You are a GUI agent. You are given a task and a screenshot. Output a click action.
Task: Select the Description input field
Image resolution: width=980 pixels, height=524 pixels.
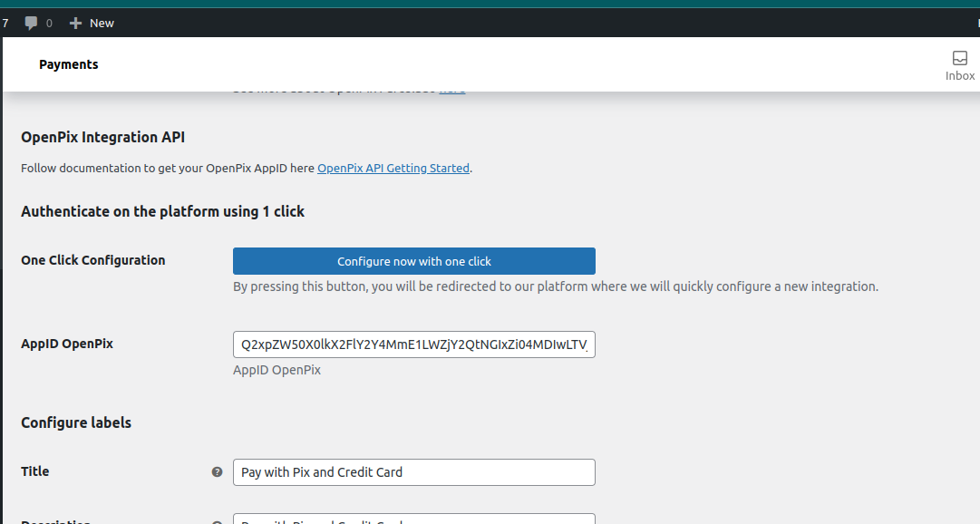point(413,520)
